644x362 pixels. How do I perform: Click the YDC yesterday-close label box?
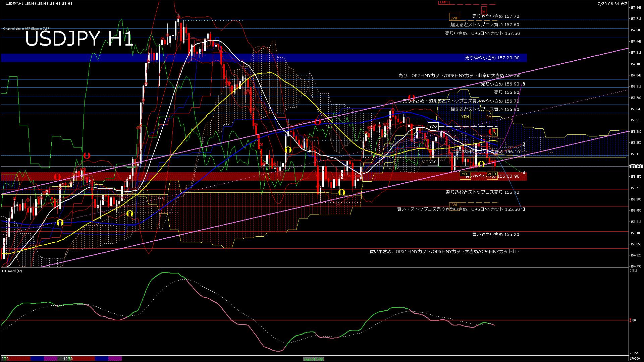(433, 162)
